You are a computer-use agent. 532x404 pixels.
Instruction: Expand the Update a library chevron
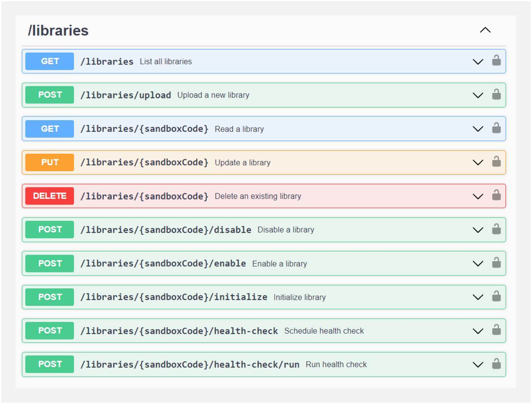click(x=478, y=163)
